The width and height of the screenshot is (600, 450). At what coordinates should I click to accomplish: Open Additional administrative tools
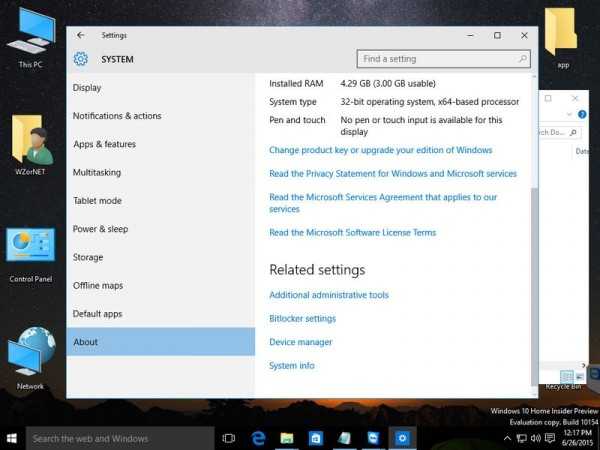point(329,295)
